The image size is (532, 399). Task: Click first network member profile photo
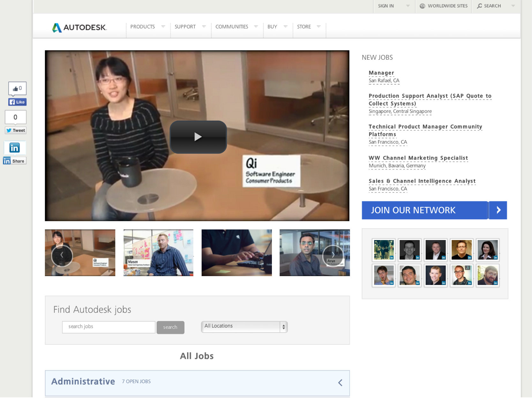(x=384, y=250)
